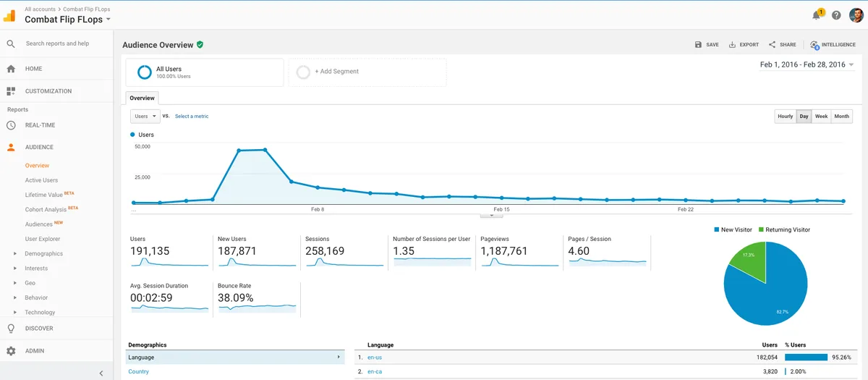The width and height of the screenshot is (868, 380).
Task: Click the en-ca language link
Action: (375, 372)
